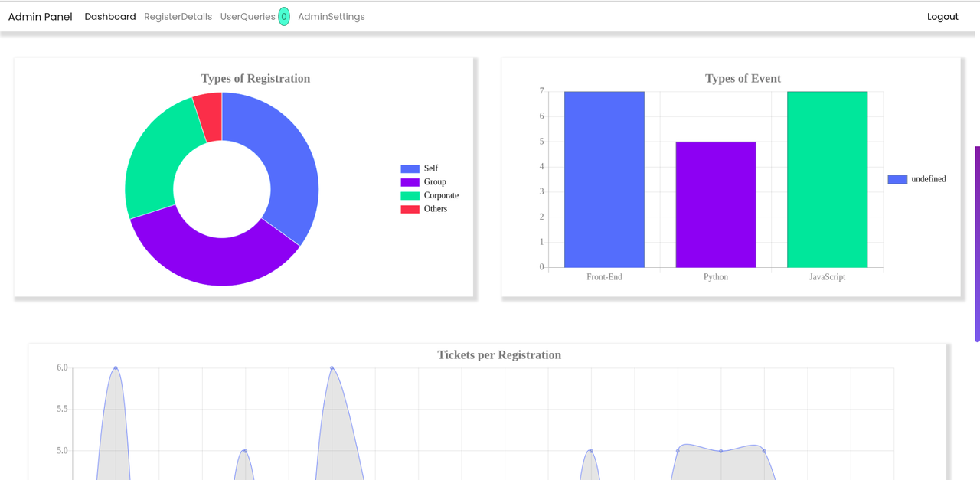Viewport: 980px width, 480px height.
Task: Click the Types of Event title
Action: click(x=743, y=78)
